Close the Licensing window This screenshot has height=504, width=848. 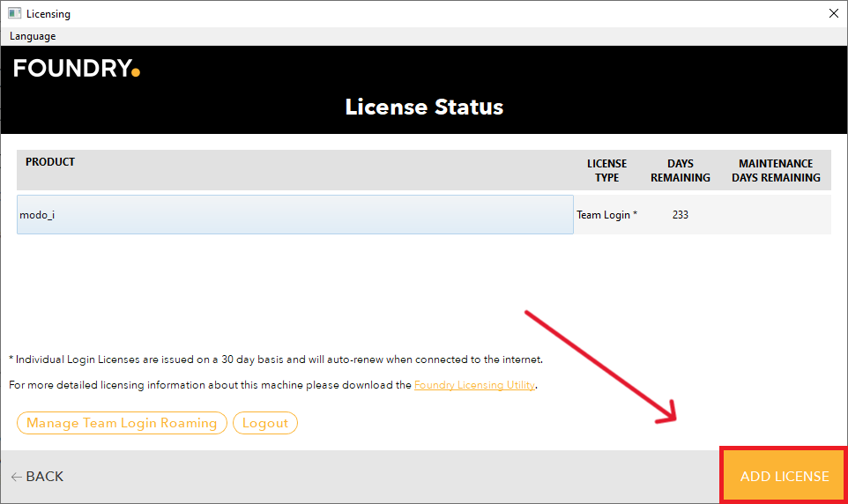[x=833, y=13]
